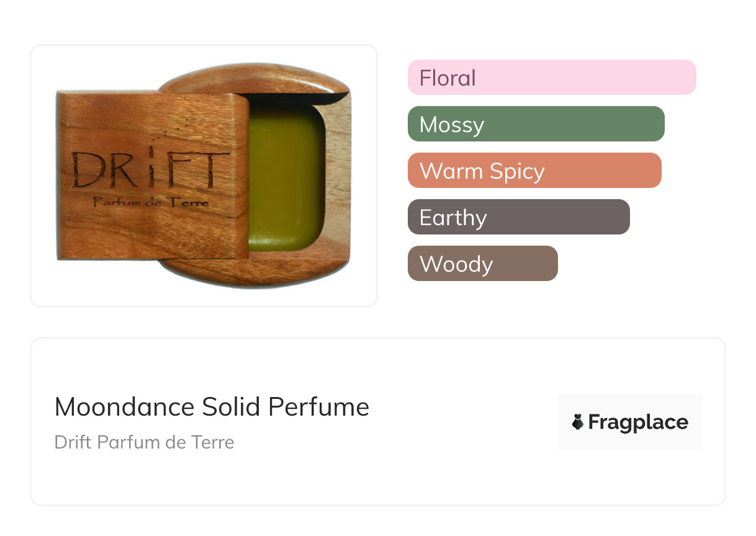The width and height of the screenshot is (756, 536).
Task: Click engraved 'Parfum de Terre' lid text
Action: click(x=151, y=202)
